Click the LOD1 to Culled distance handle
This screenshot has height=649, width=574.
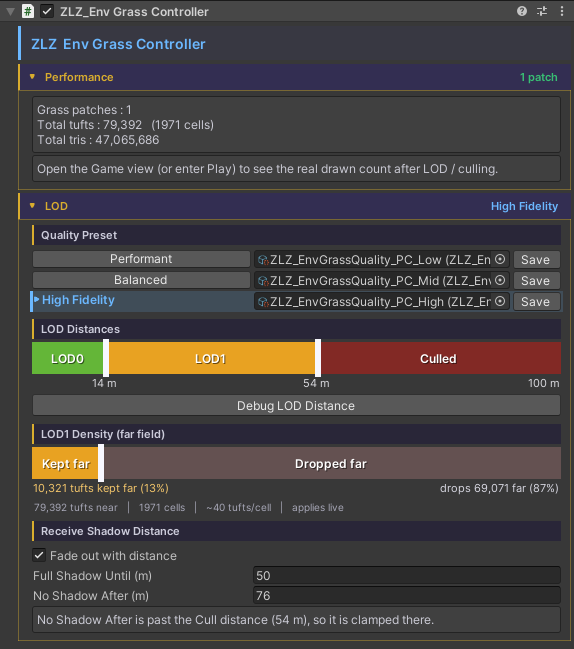(x=318, y=358)
